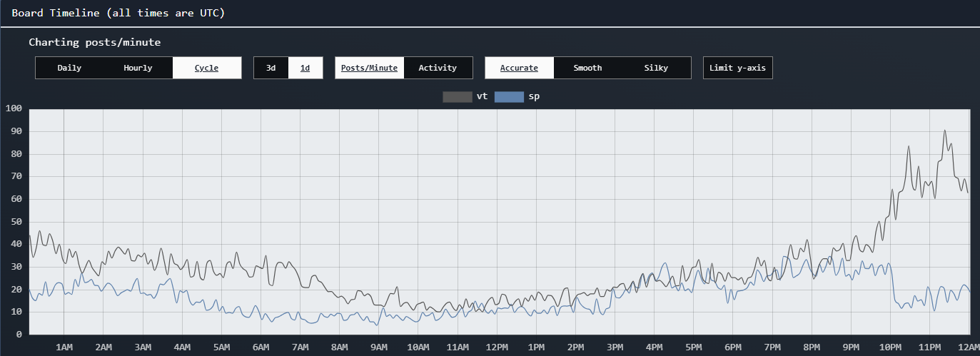Click the Board Timeline header text
This screenshot has width=980, height=356.
(118, 13)
